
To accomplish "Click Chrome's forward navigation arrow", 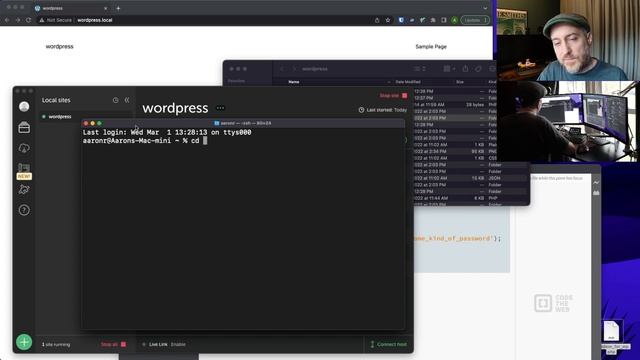I will tap(18, 20).
